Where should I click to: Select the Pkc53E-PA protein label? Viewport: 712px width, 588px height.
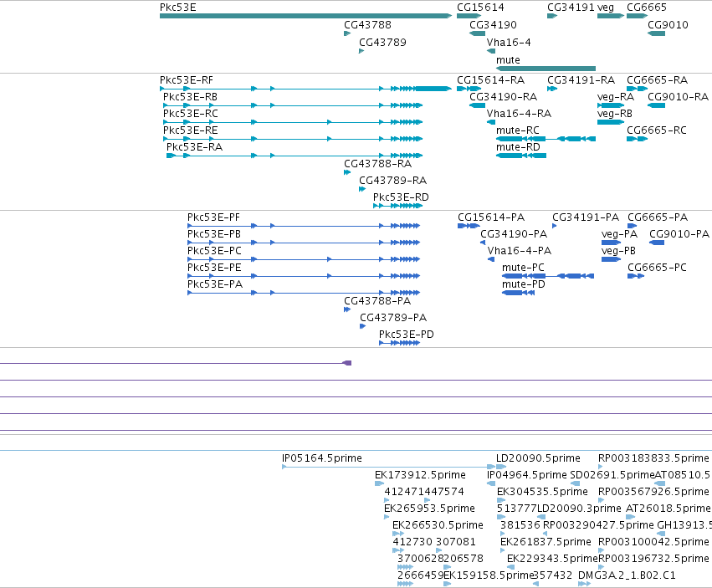click(x=215, y=284)
